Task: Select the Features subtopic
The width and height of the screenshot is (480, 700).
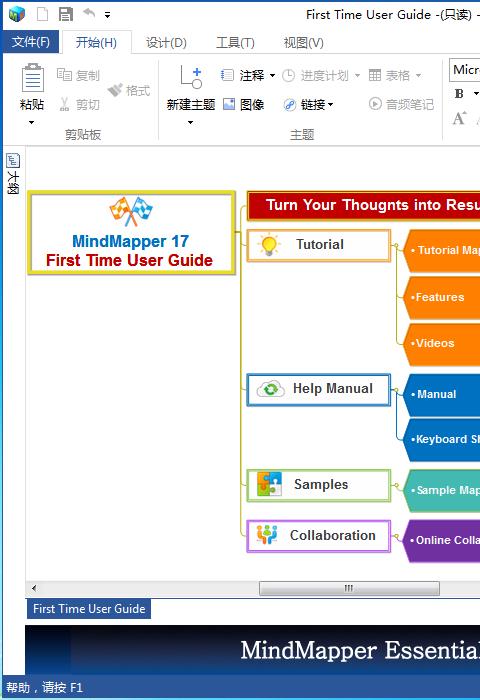Action: (443, 298)
